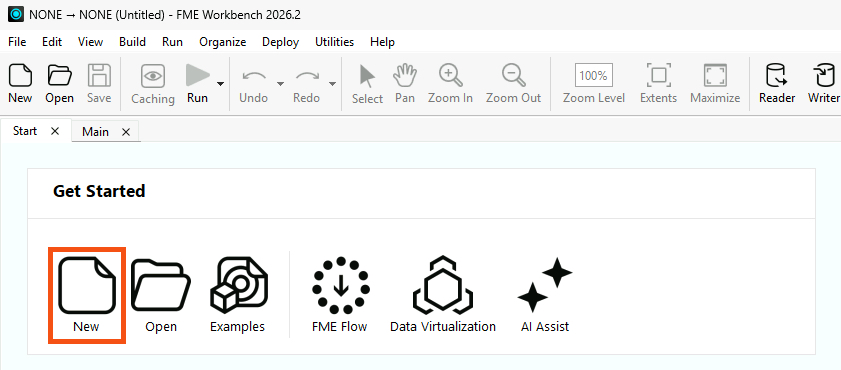The width and height of the screenshot is (841, 370).
Task: Open the Build menu
Action: (x=132, y=42)
